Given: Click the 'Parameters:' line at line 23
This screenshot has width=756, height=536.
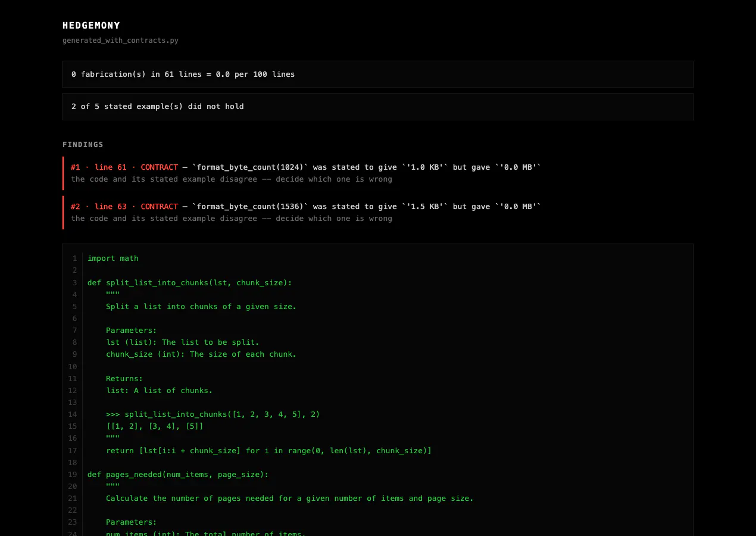Looking at the screenshot, I should click(x=132, y=522).
